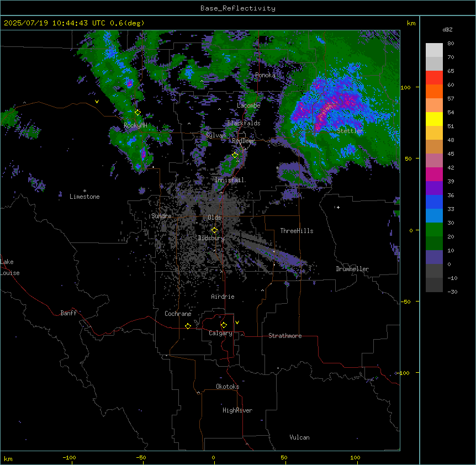Click the 100 tick on the right axis
Screen dimensions: 476x465
click(x=405, y=87)
